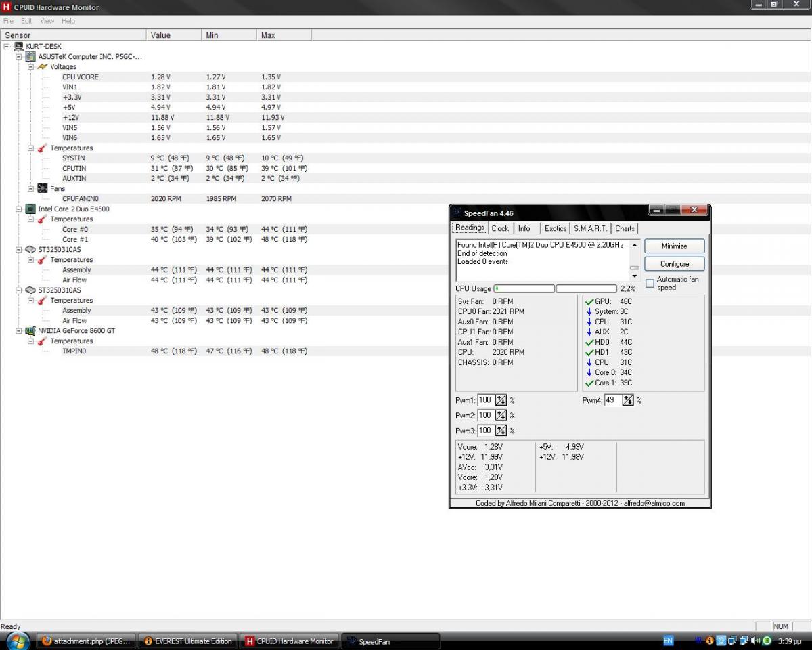The width and height of the screenshot is (812, 650).
Task: Click the CPUID Hardware Monitor taskbar button
Action: [x=290, y=641]
